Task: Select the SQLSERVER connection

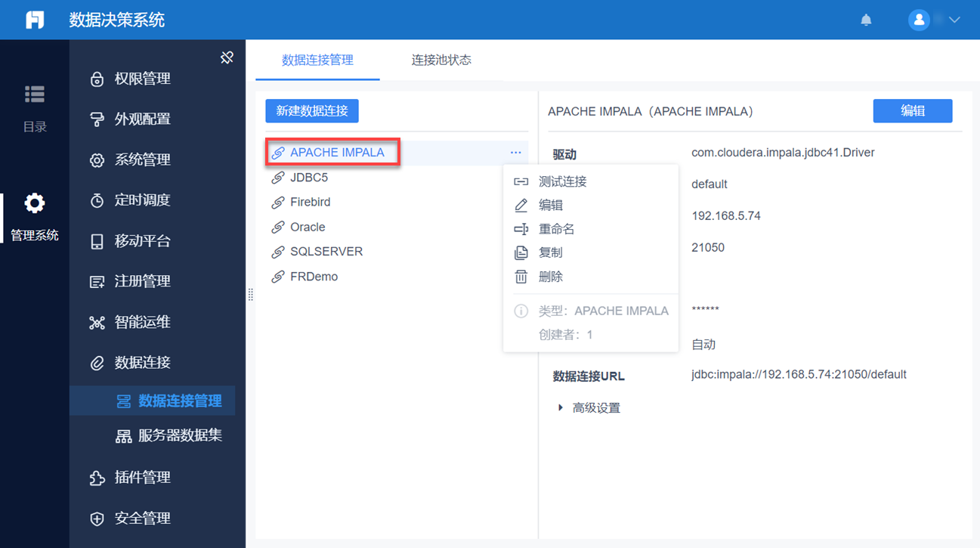Action: coord(326,251)
